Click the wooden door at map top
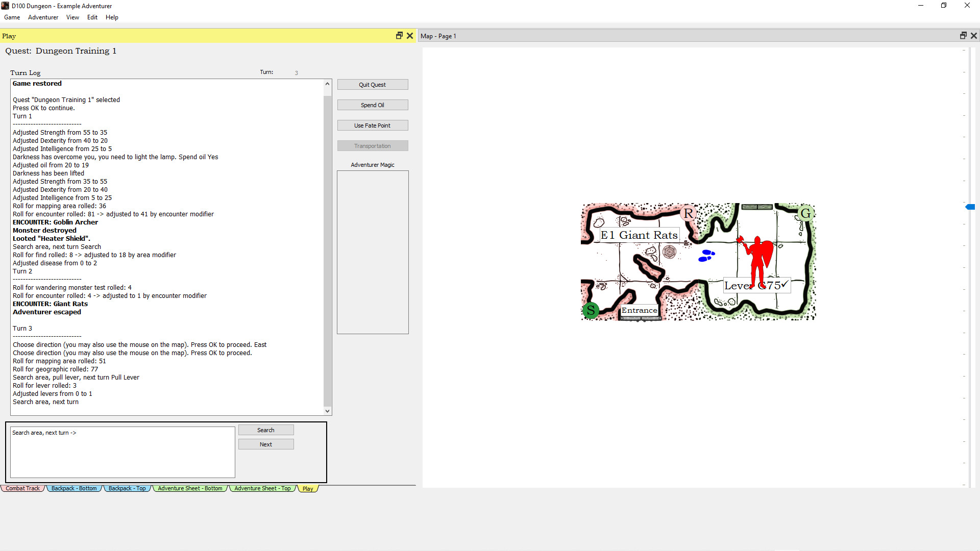Image resolution: width=980 pixels, height=551 pixels. [757, 207]
